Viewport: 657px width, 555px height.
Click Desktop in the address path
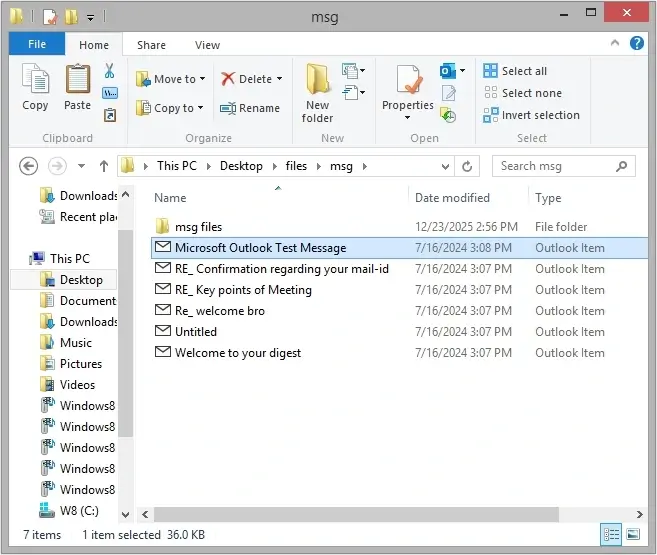click(x=241, y=166)
